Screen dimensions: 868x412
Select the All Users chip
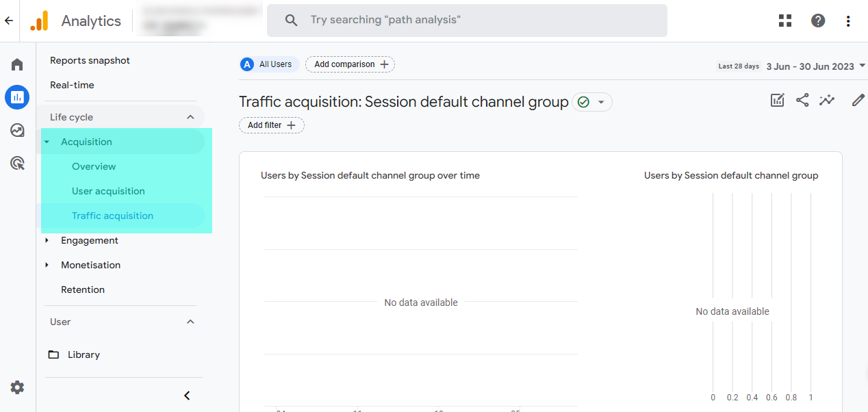pos(269,64)
